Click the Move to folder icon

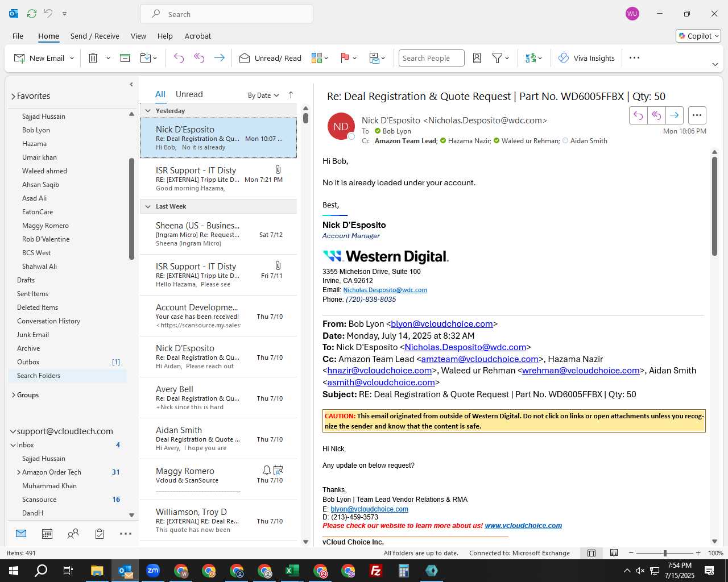click(x=145, y=58)
